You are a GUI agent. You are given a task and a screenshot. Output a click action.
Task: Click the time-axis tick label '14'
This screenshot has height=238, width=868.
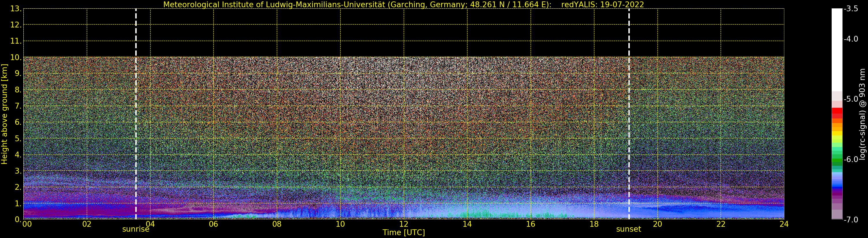[x=467, y=224]
